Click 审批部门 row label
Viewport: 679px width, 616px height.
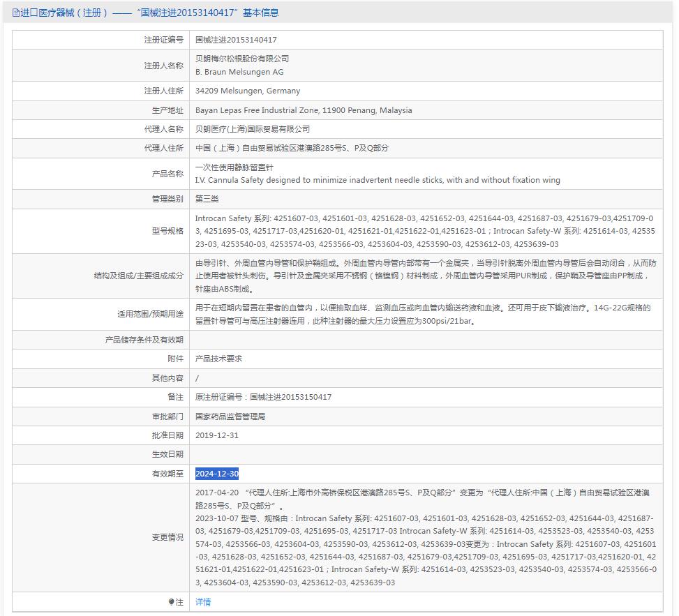click(x=167, y=416)
